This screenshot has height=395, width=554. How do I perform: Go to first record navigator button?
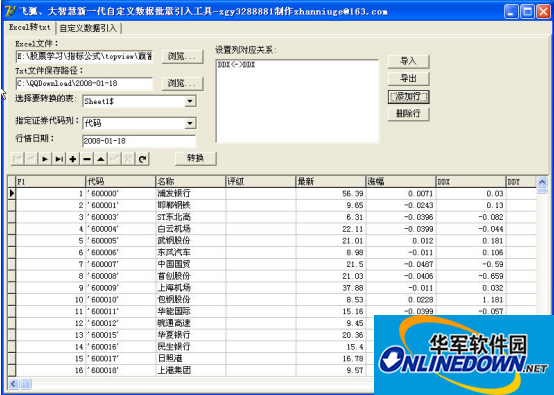click(17, 159)
